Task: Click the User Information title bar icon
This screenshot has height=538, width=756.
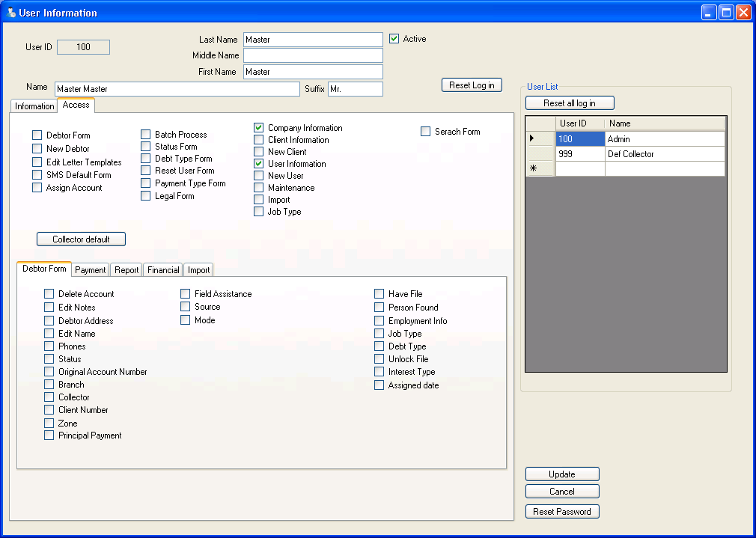Action: coord(11,13)
